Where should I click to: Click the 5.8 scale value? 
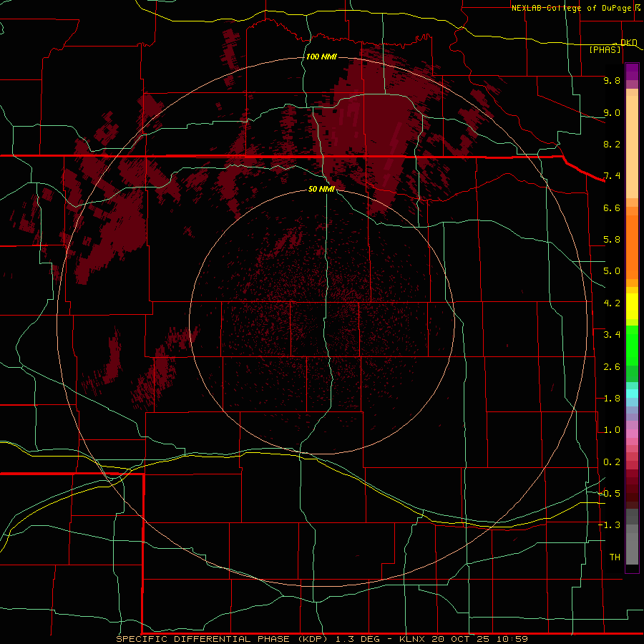pos(612,240)
